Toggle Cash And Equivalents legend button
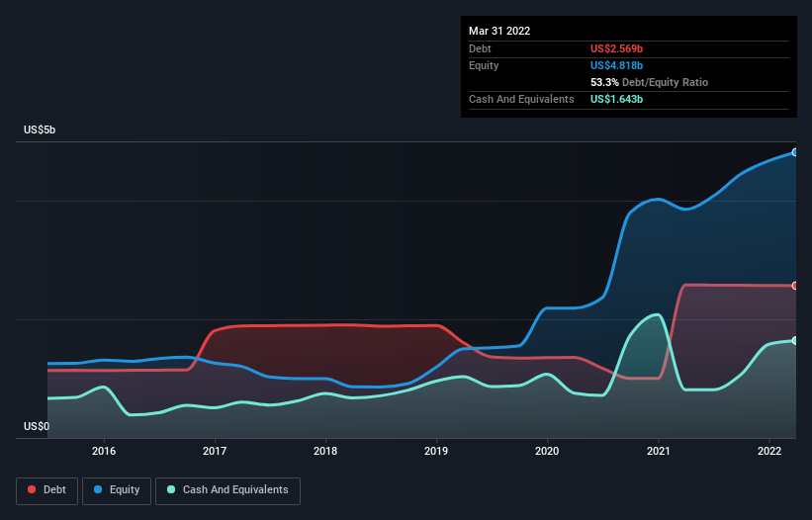 (x=227, y=490)
